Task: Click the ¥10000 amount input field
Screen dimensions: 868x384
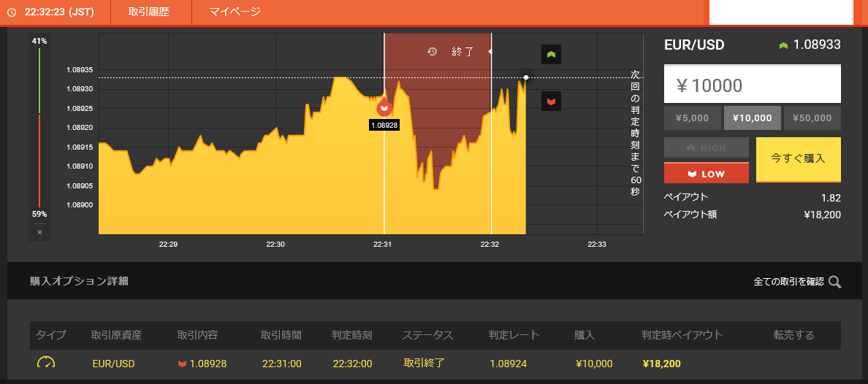Action: [752, 85]
